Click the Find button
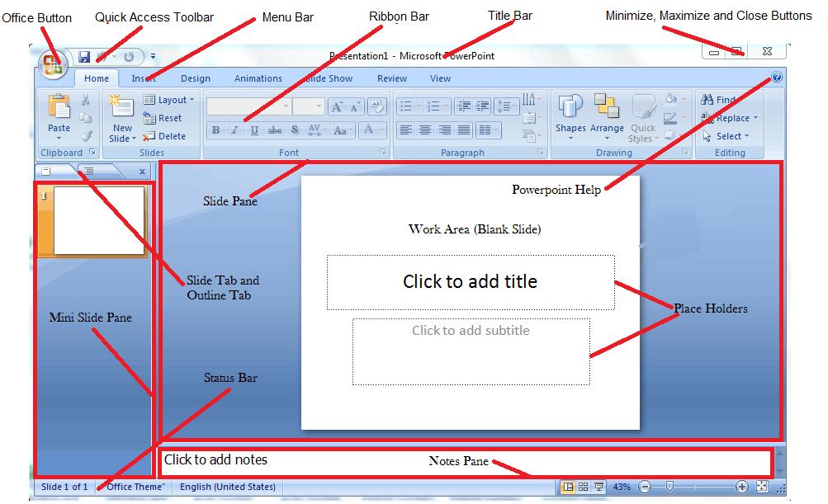Screen dimensions: 828x504 (718, 99)
